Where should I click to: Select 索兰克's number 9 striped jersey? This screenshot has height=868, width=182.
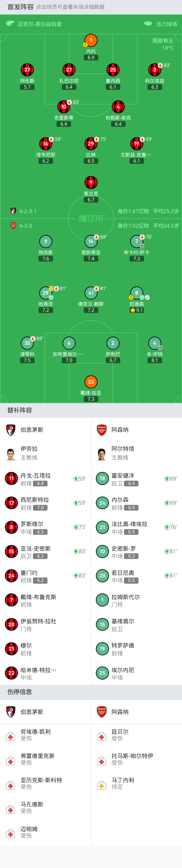pyautogui.click(x=91, y=182)
